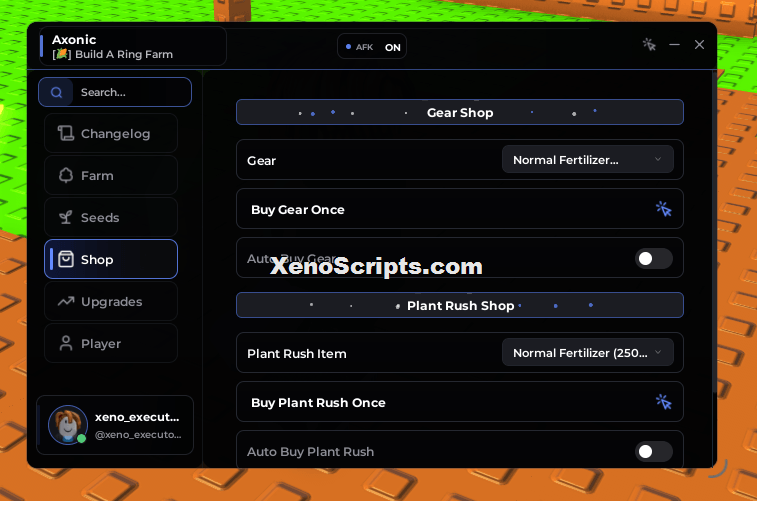Click the corn emoji icon beside game name
Screen dimensions: 757x531
62,54
